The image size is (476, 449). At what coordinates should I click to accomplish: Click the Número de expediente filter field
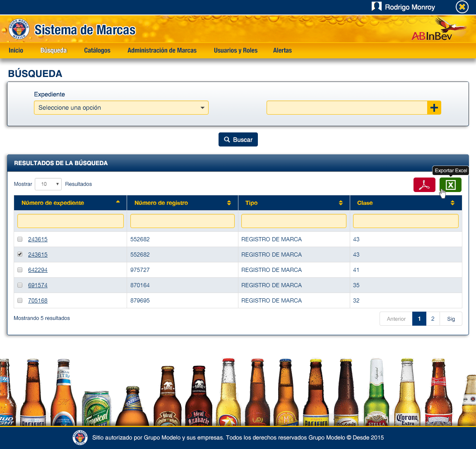pos(70,221)
